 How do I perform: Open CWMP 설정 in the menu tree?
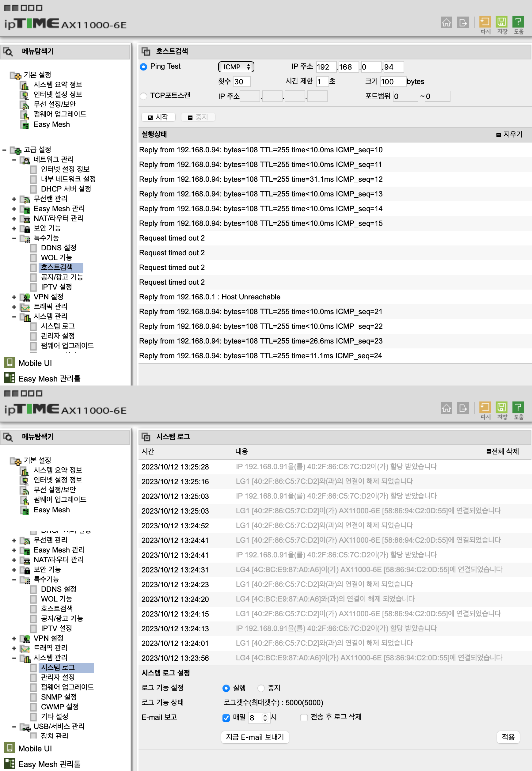click(60, 707)
